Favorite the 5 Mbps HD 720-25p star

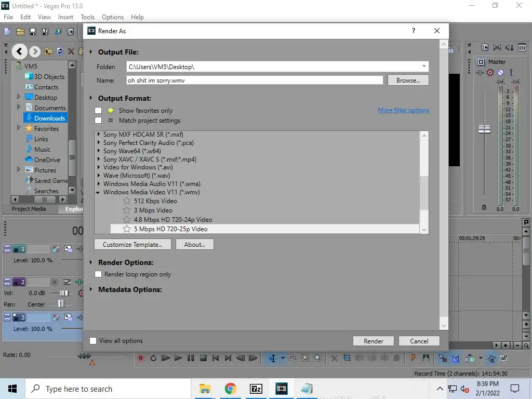click(127, 229)
